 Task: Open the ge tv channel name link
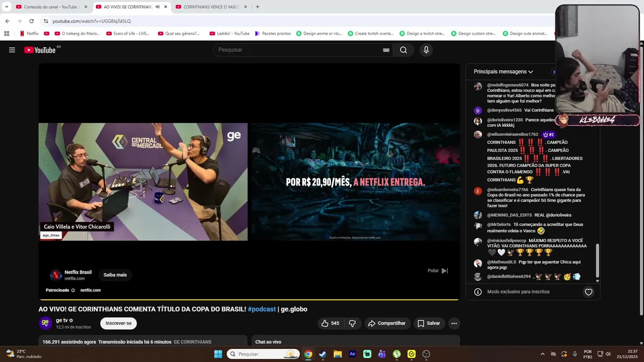pyautogui.click(x=62, y=320)
